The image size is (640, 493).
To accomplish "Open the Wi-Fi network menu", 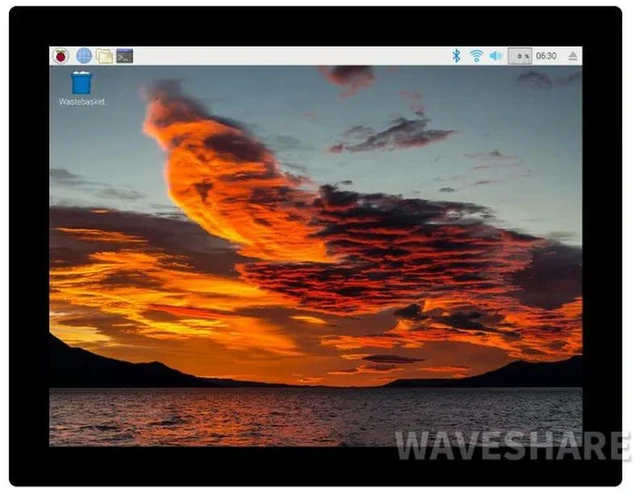I will point(476,56).
